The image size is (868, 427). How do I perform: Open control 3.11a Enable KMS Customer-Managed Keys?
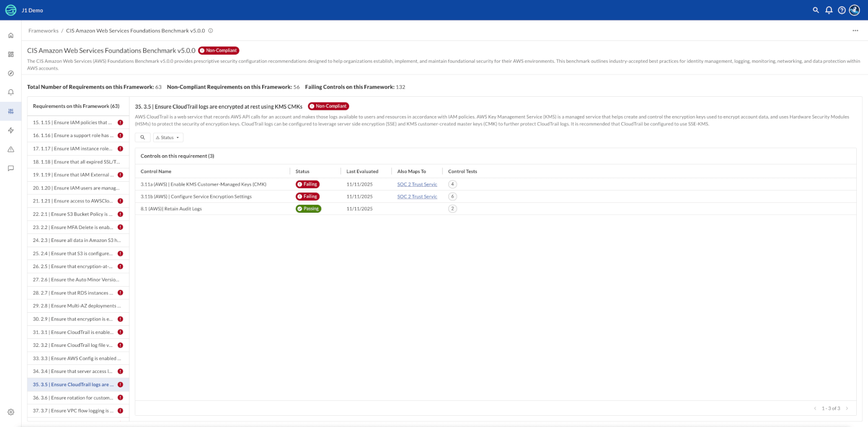click(x=203, y=184)
